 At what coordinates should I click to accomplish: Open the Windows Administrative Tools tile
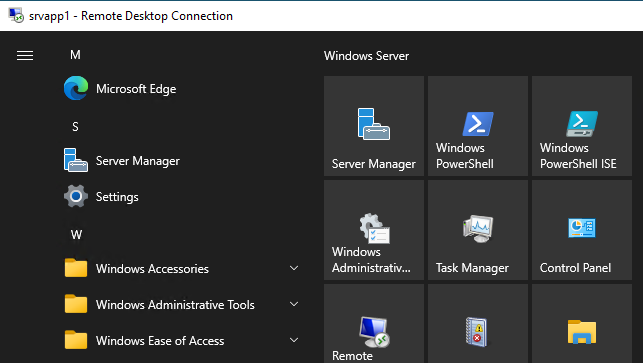coord(374,230)
